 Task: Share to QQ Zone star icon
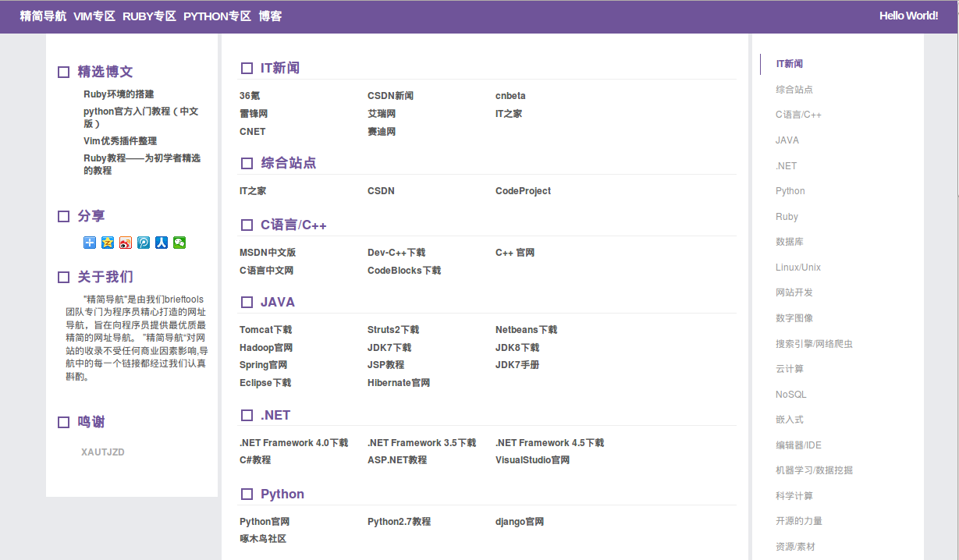[x=108, y=243]
